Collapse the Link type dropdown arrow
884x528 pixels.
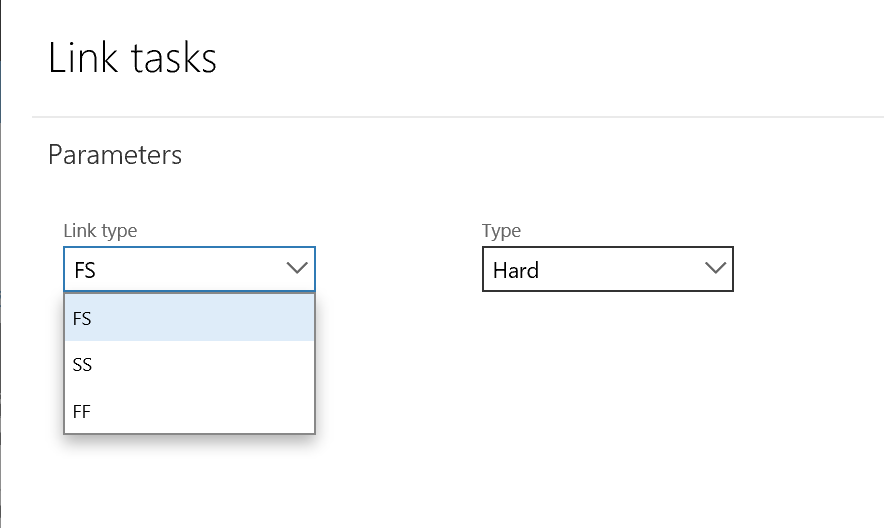click(296, 268)
